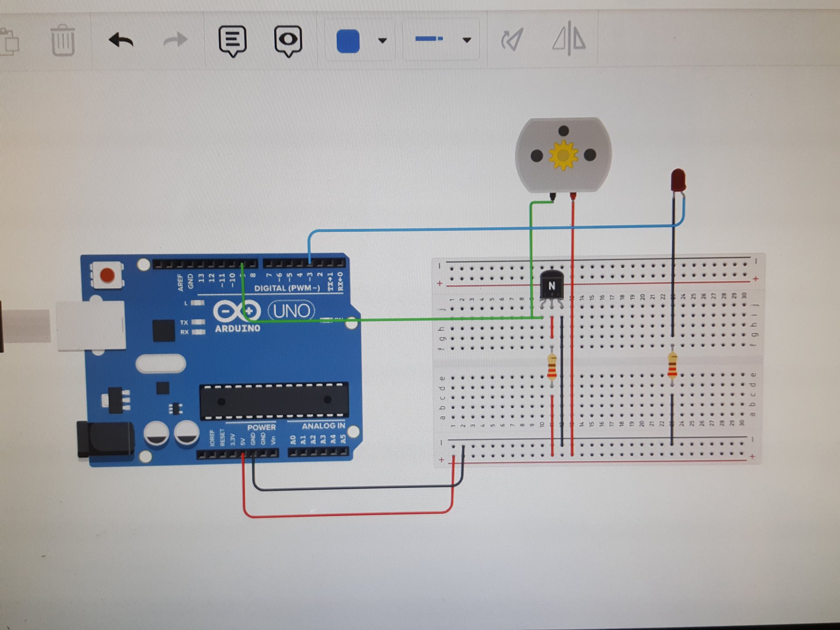The image size is (840, 630).
Task: Click the paste clipboard icon
Action: point(10,42)
